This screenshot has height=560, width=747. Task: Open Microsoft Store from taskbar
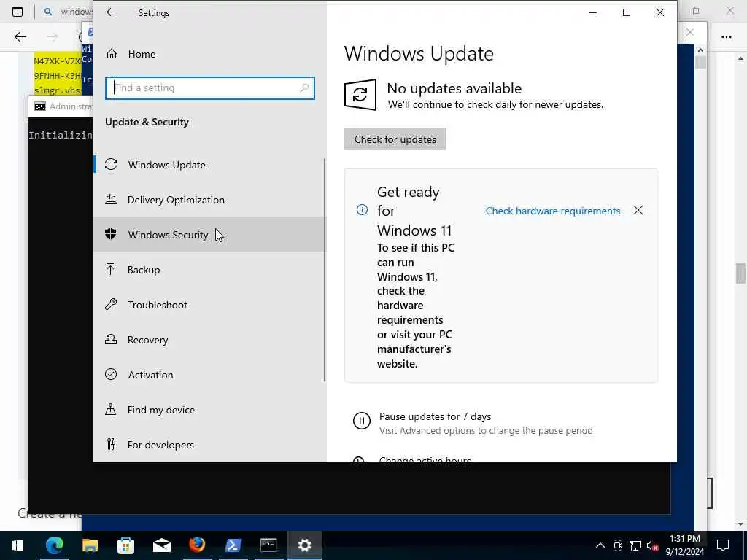coord(125,545)
